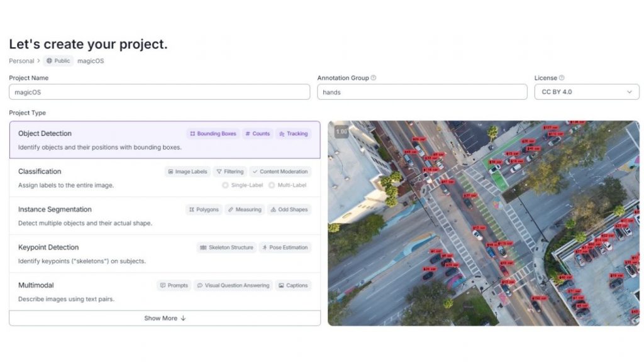
Task: Click the License info icon
Action: tap(562, 78)
